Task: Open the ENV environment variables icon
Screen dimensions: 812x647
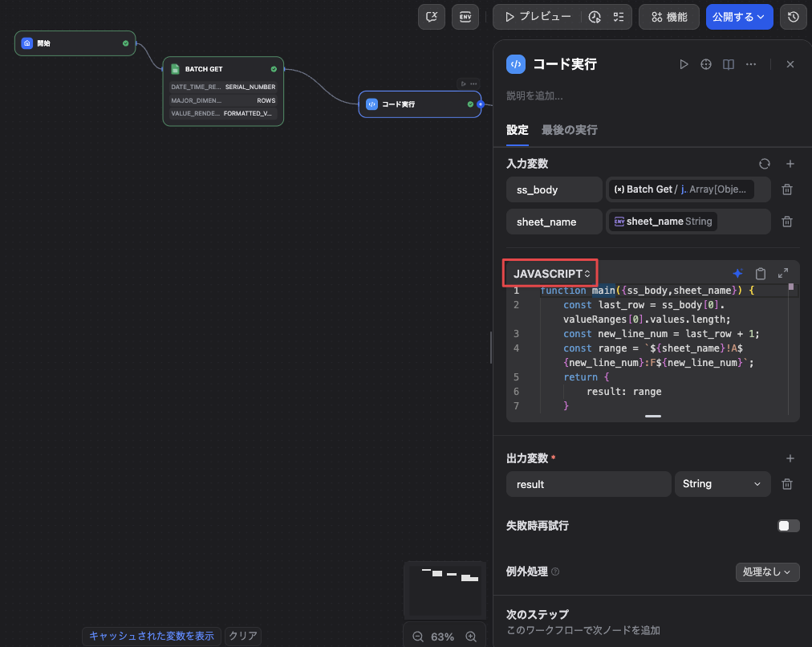Action: coord(465,17)
